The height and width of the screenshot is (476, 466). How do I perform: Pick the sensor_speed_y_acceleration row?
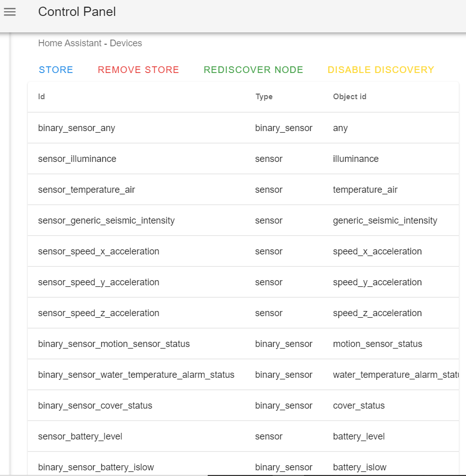[99, 282]
